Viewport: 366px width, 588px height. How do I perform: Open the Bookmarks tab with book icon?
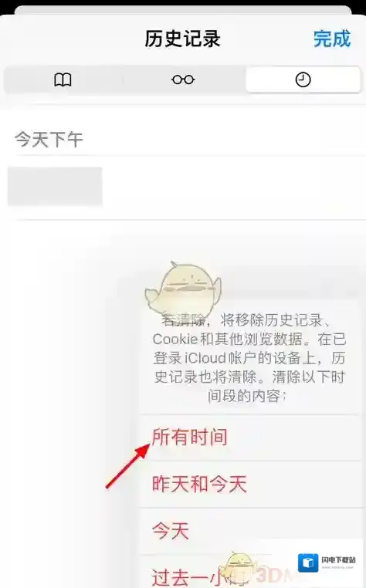tap(63, 79)
